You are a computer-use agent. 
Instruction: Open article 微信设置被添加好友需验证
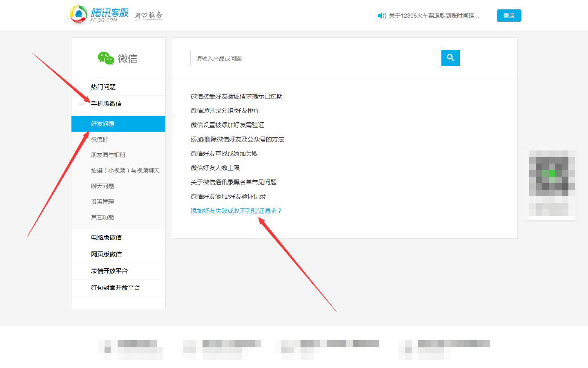227,125
